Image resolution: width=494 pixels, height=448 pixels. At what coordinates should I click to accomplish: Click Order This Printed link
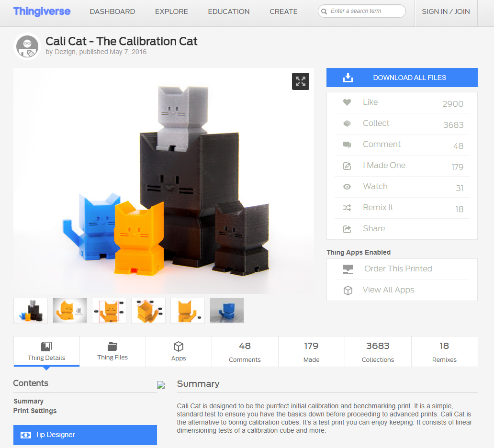(398, 269)
